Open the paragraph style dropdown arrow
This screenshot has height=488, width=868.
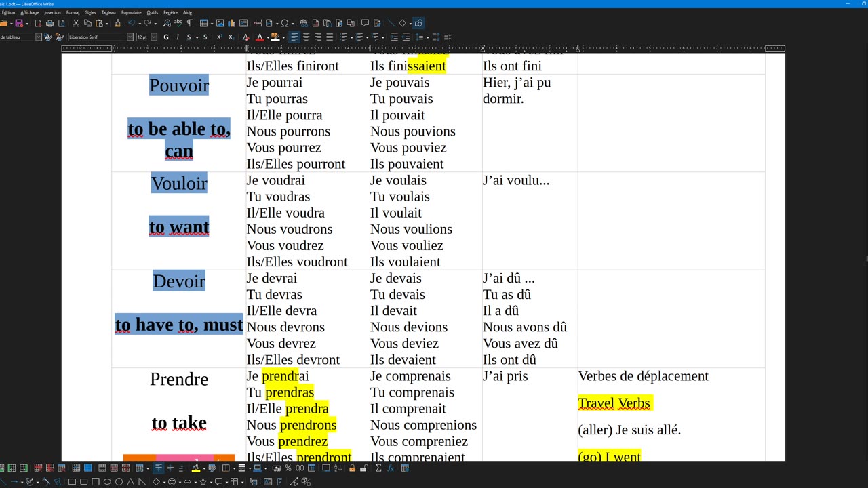pyautogui.click(x=38, y=37)
